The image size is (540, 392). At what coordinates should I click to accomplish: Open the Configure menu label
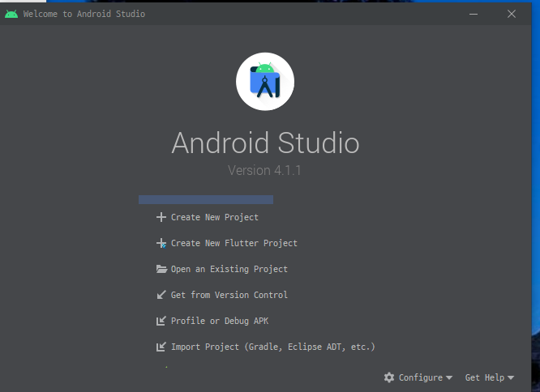click(x=421, y=377)
